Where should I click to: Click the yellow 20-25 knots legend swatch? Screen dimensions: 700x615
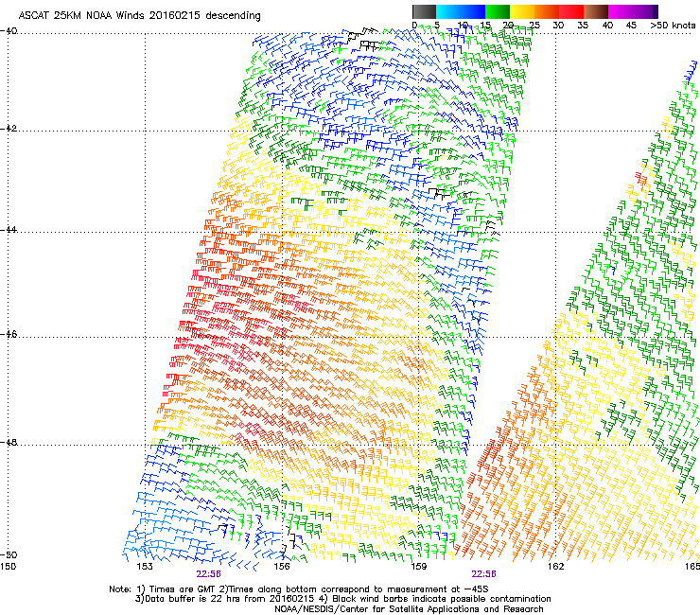522,11
